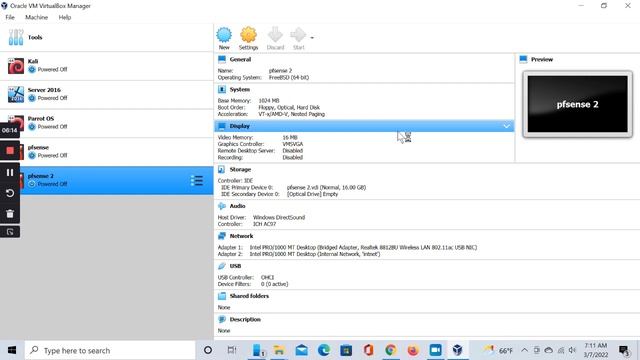
Task: Open the Machine menu
Action: click(36, 17)
